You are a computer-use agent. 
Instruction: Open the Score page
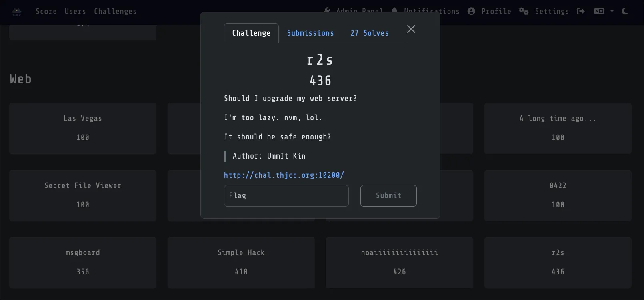(46, 12)
